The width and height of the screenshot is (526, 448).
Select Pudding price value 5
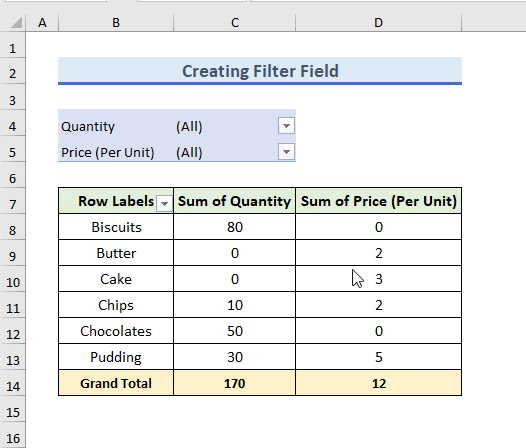(x=378, y=357)
